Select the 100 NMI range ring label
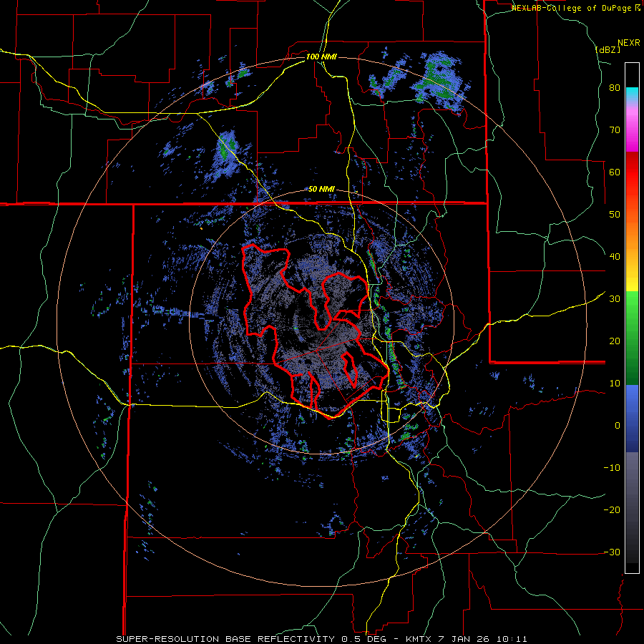Screen dimensions: 644x644 point(321,57)
